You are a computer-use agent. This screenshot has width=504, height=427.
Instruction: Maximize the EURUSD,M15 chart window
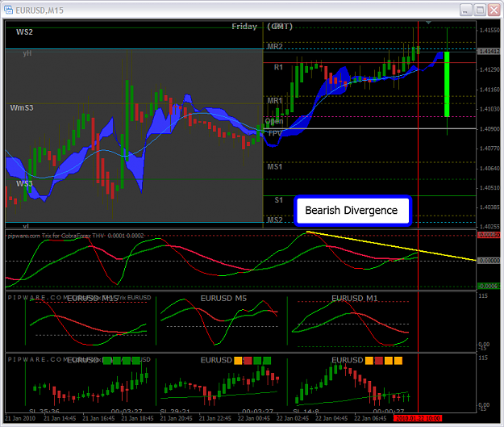pos(480,10)
